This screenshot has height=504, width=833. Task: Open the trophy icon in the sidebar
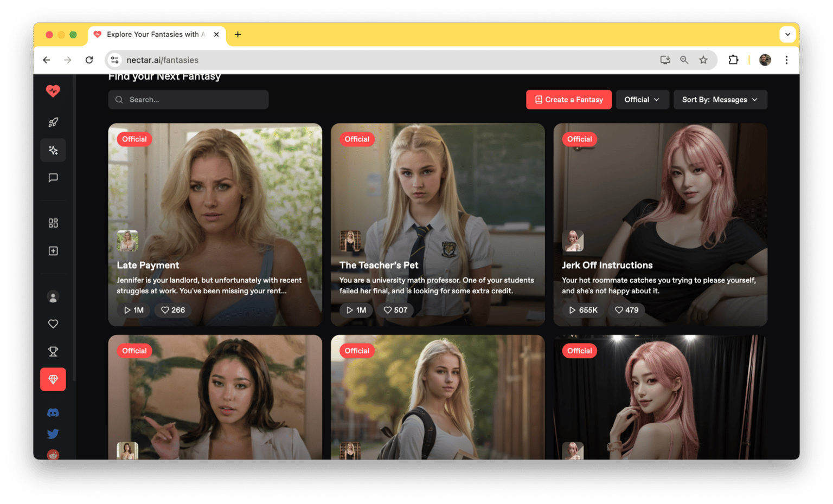click(x=53, y=352)
